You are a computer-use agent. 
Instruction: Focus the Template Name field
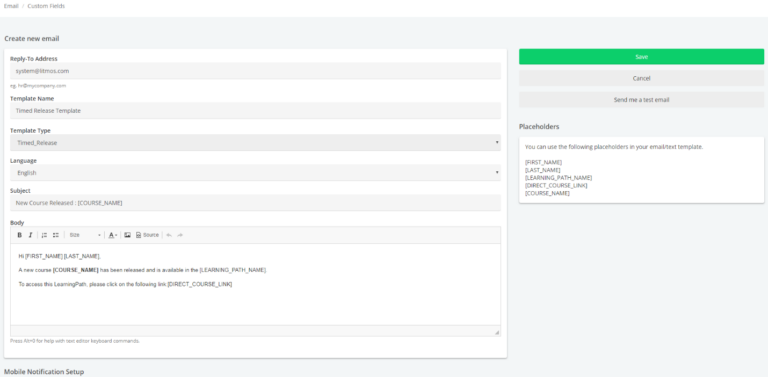[255, 111]
